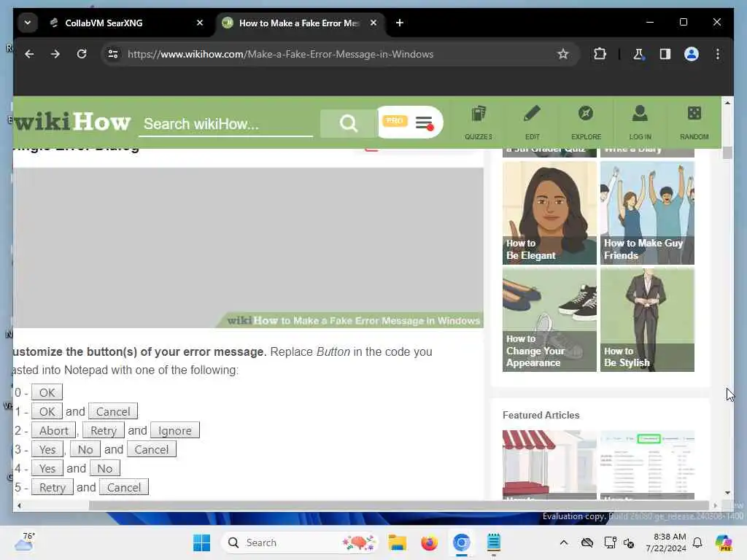Click the Log In person icon

click(640, 122)
